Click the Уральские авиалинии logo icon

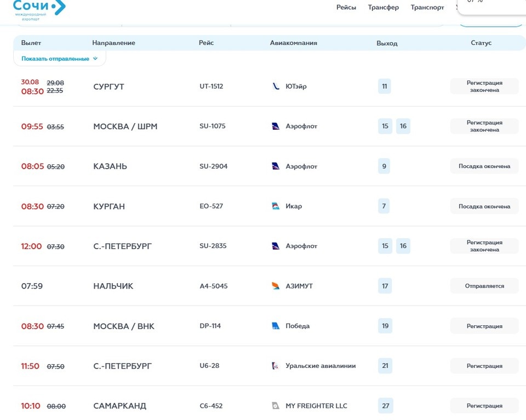tap(276, 366)
